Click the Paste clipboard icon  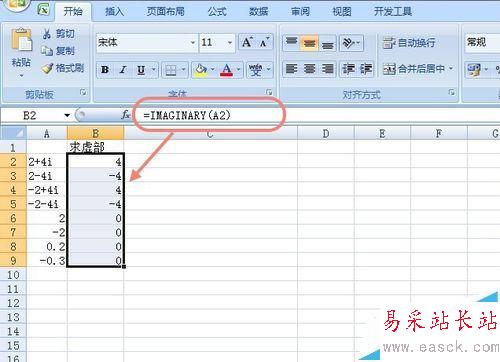[21, 40]
